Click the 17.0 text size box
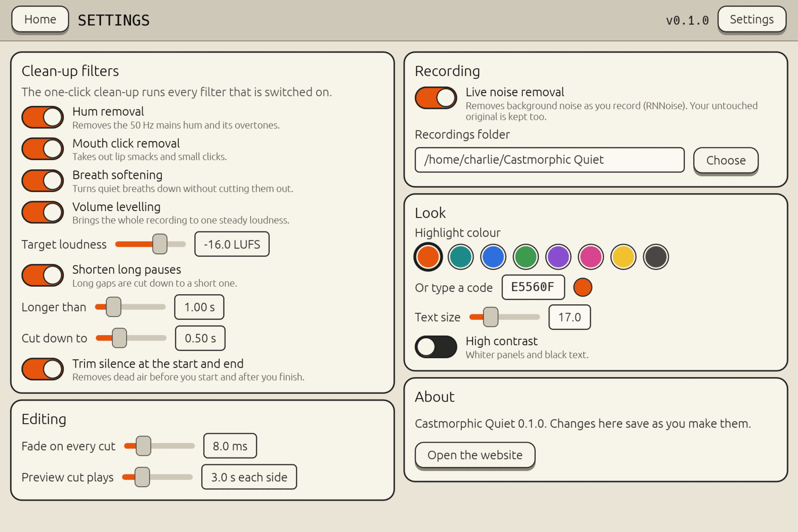 (x=569, y=317)
